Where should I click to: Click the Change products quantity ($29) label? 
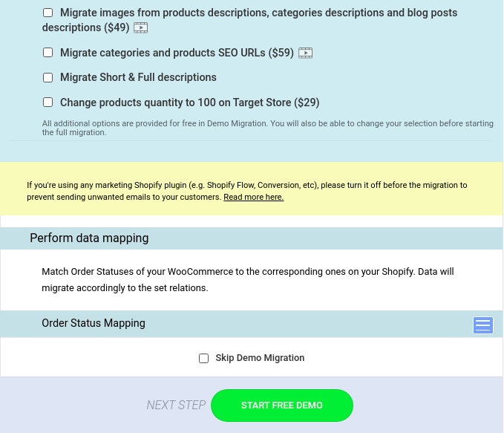tap(189, 102)
